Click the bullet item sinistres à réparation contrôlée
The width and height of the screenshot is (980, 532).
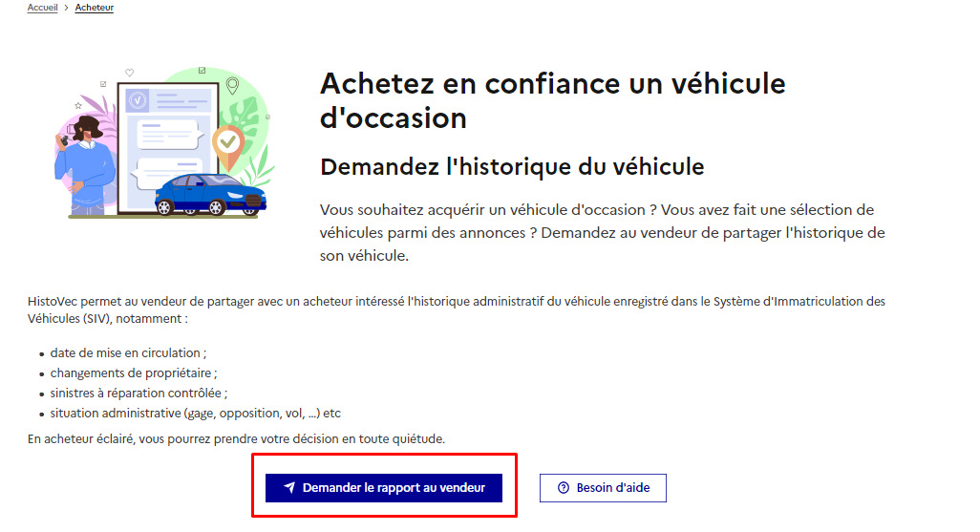138,394
